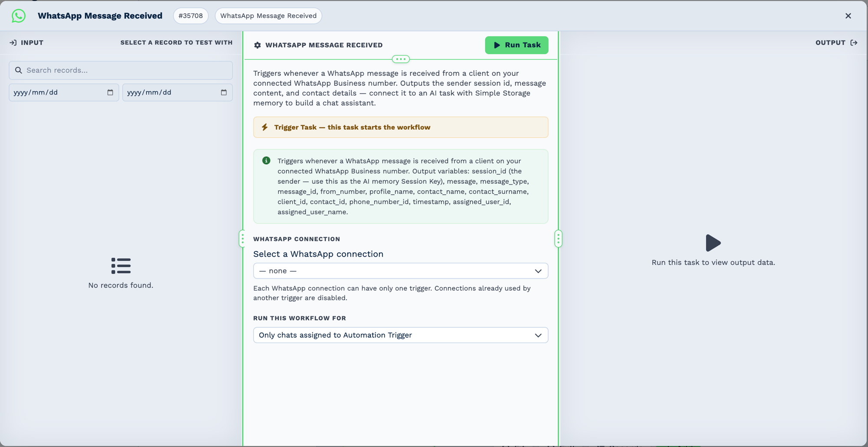Click the 'Select a record to test with' label
Image resolution: width=868 pixels, height=447 pixels.
[x=177, y=43]
